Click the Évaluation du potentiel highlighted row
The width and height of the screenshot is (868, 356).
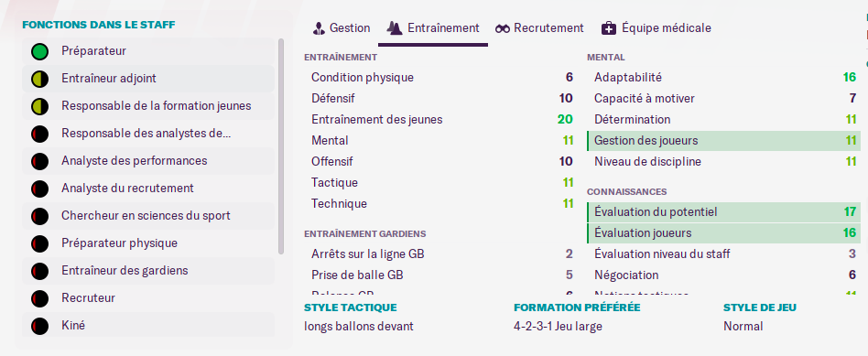click(x=723, y=212)
